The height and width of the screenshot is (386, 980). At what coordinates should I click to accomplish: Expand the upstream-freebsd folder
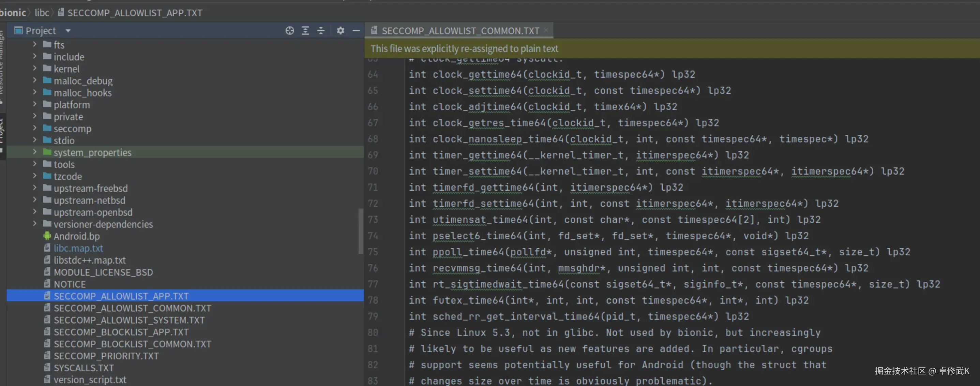click(35, 188)
